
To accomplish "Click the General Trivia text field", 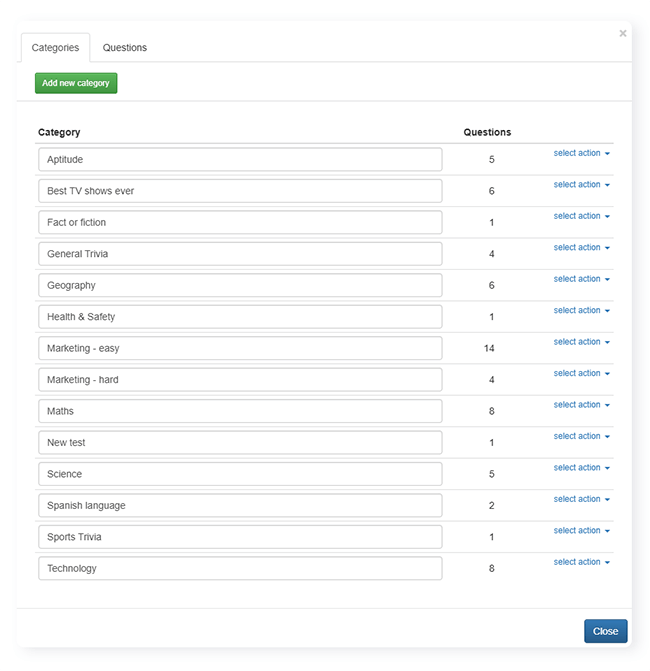I will 240,254.
